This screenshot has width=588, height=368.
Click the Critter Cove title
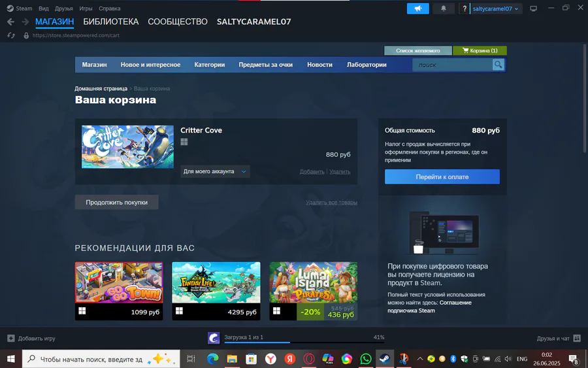(x=201, y=130)
